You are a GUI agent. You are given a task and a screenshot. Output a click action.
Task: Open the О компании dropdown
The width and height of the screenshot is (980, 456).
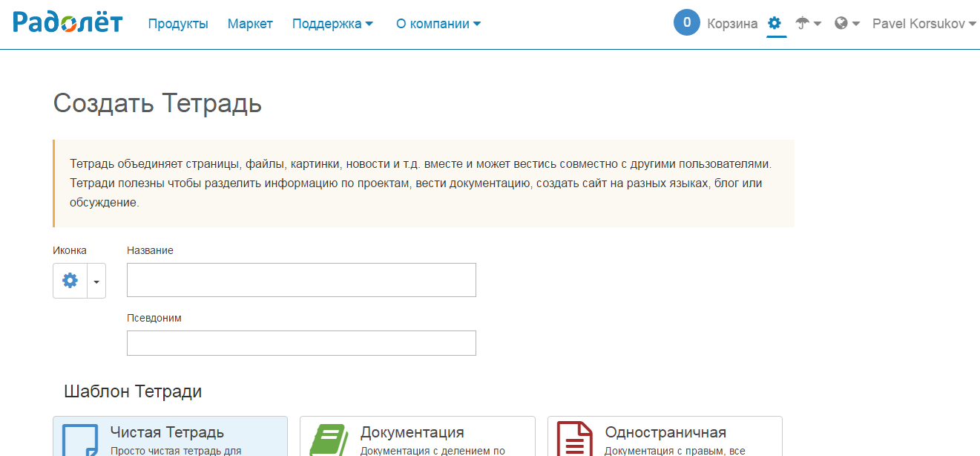point(438,23)
